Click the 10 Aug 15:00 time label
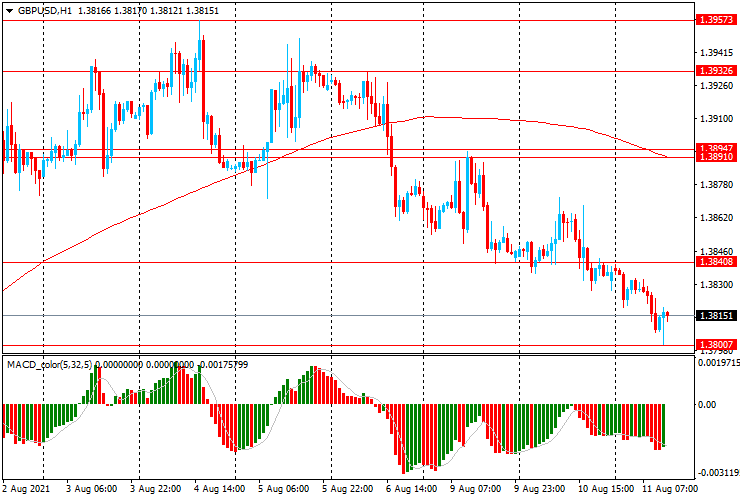The image size is (740, 500). coord(605,488)
